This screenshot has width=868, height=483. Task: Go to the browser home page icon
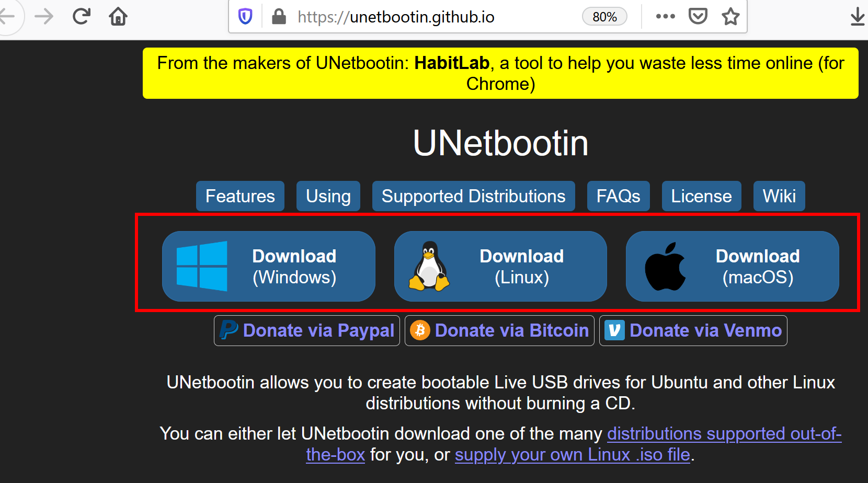pyautogui.click(x=118, y=17)
